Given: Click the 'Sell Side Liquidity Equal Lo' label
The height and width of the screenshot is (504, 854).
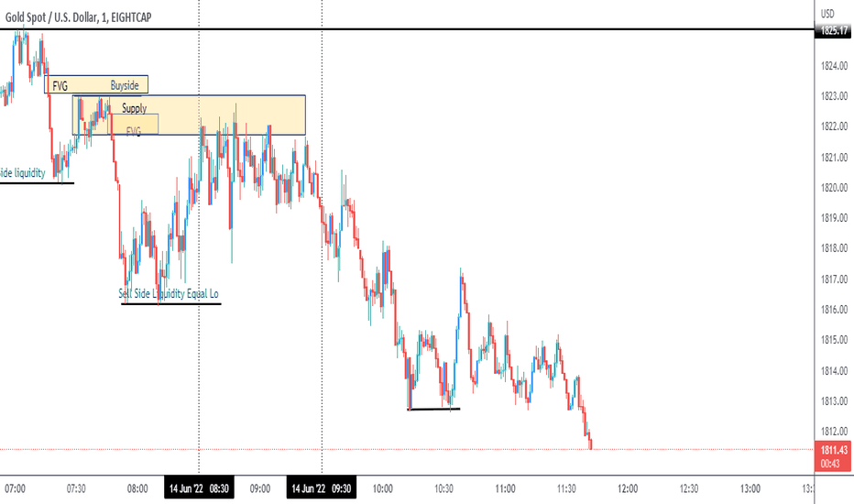Looking at the screenshot, I should 169,293.
